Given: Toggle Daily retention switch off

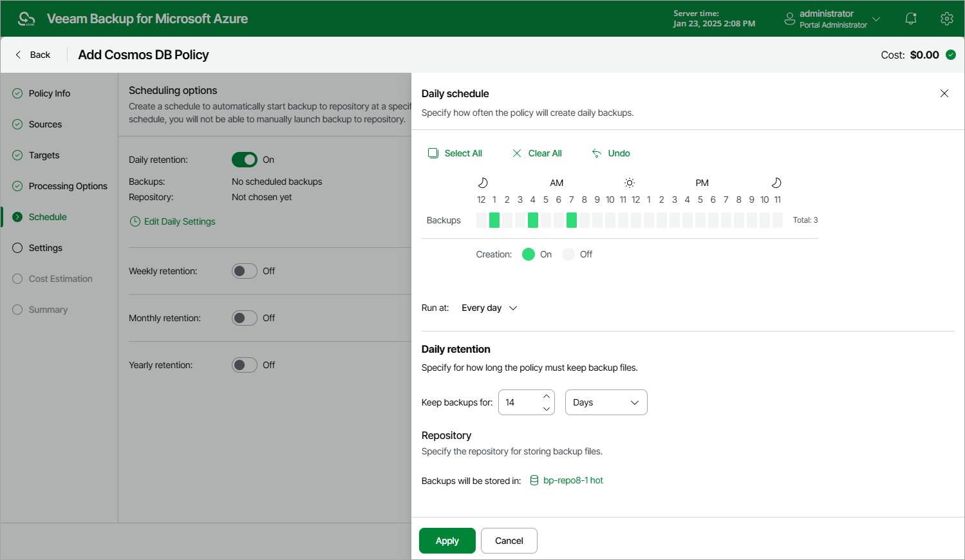Looking at the screenshot, I should [245, 160].
